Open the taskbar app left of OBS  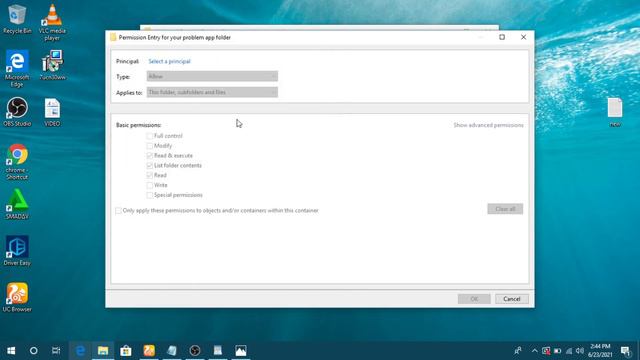(172, 351)
